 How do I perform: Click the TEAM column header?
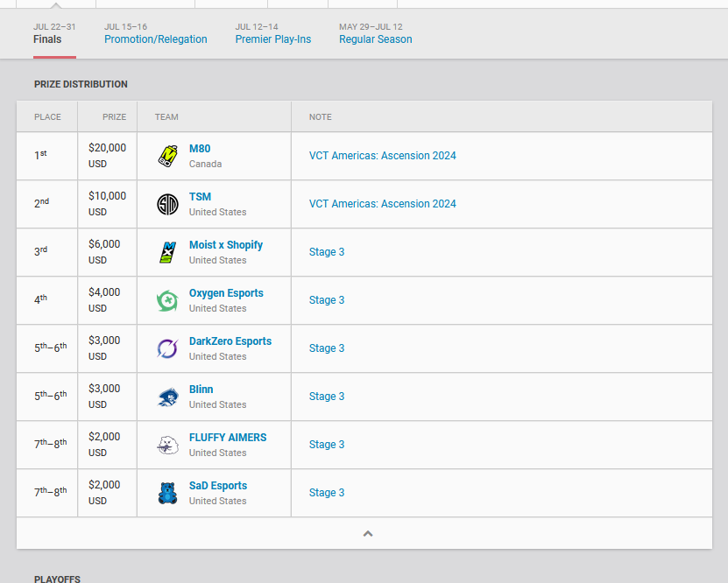coord(166,117)
